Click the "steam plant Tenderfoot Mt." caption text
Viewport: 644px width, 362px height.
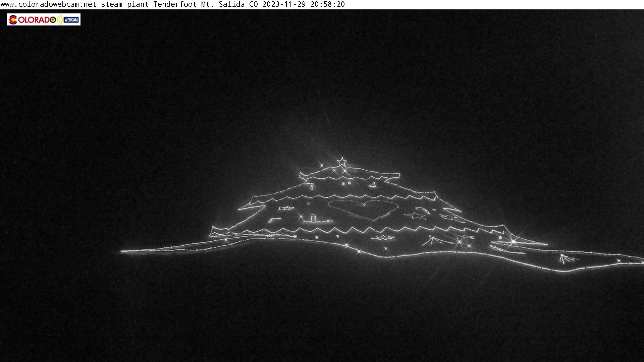click(158, 4)
